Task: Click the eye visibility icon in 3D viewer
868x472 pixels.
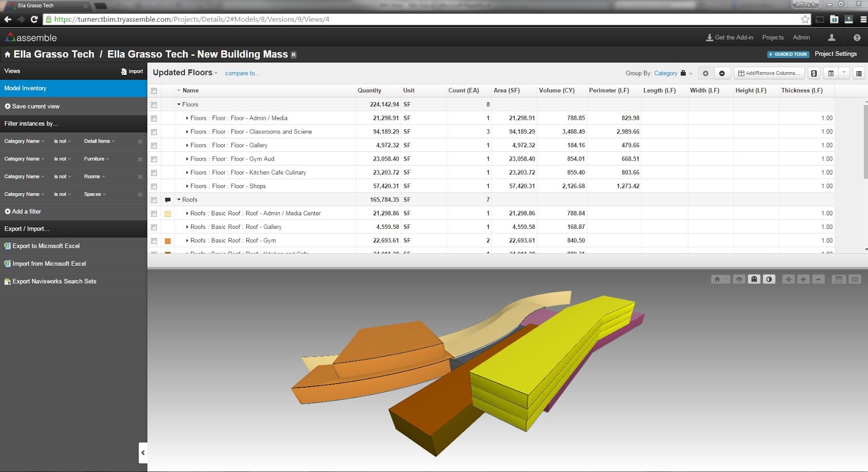Action: [739, 279]
